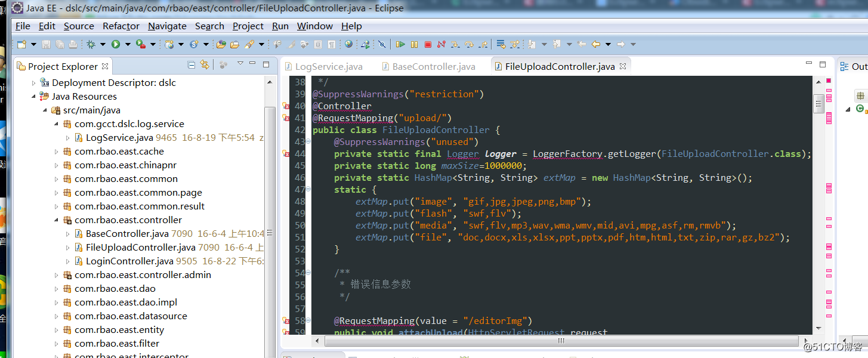Collapse the Java Resources tree node

click(34, 97)
